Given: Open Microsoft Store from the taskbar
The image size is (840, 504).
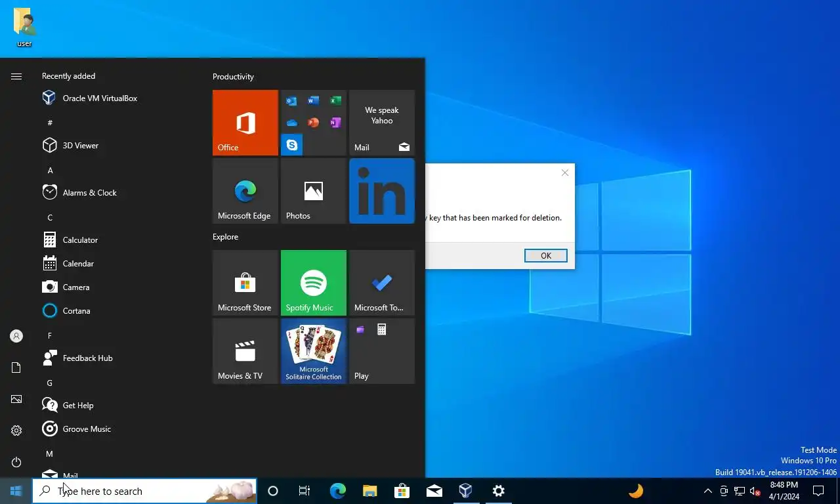Looking at the screenshot, I should [402, 491].
